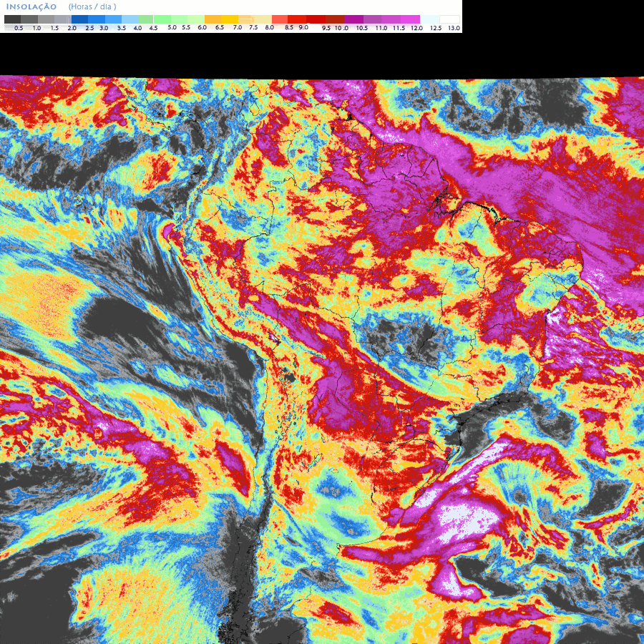Pick the bright magenta swatch before 12.0
644x644 pixels.
point(410,19)
